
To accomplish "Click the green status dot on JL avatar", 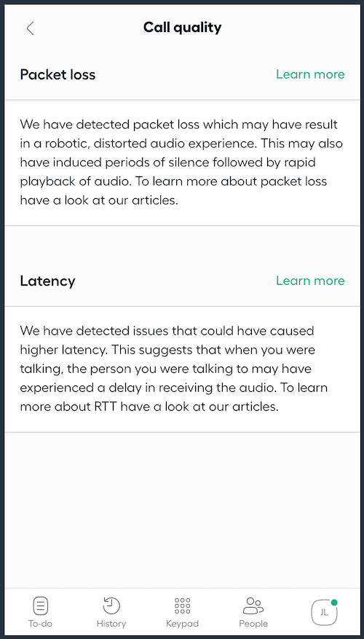I will pos(334,602).
